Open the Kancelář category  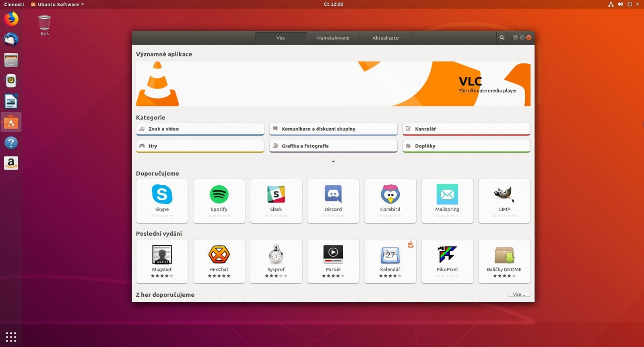click(466, 129)
